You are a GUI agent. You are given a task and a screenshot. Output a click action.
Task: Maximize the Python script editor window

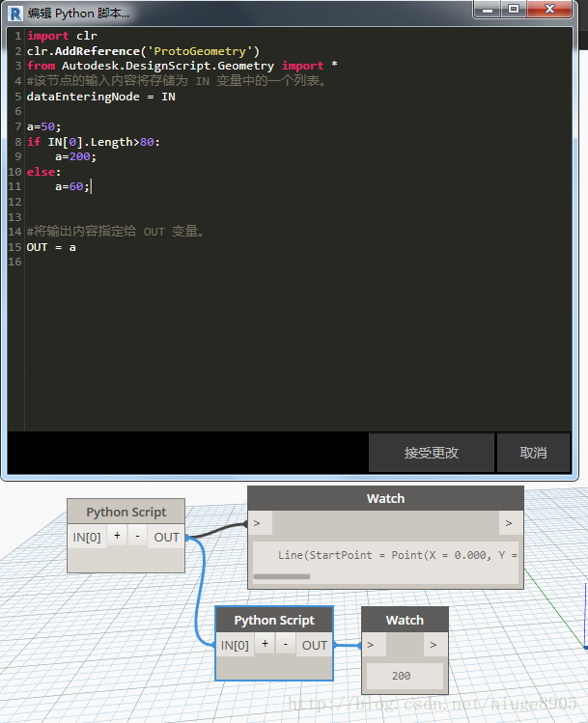(x=513, y=9)
